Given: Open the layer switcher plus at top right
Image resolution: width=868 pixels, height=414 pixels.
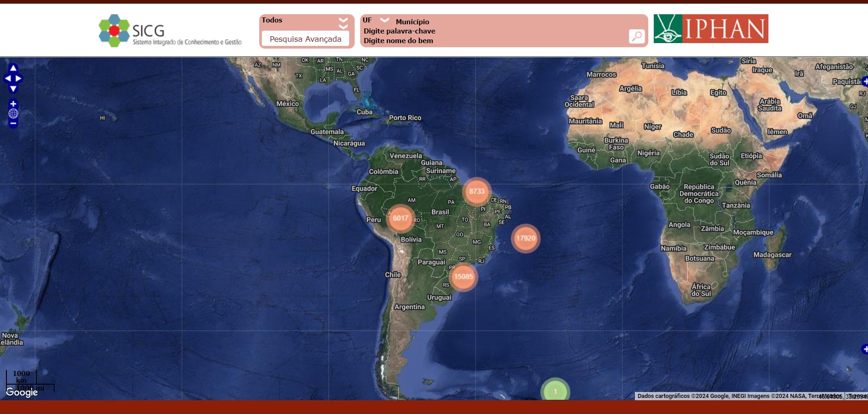Looking at the screenshot, I should pyautogui.click(x=864, y=82).
